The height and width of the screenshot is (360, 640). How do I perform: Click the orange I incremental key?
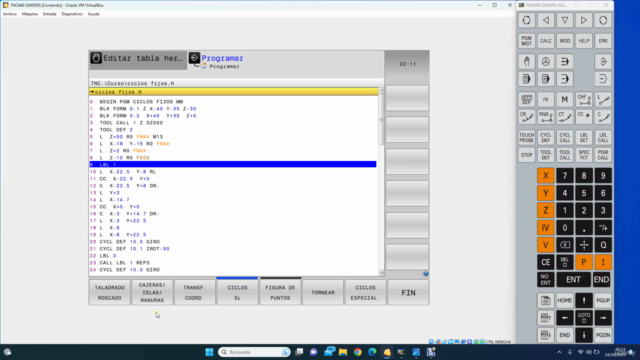[x=603, y=262]
